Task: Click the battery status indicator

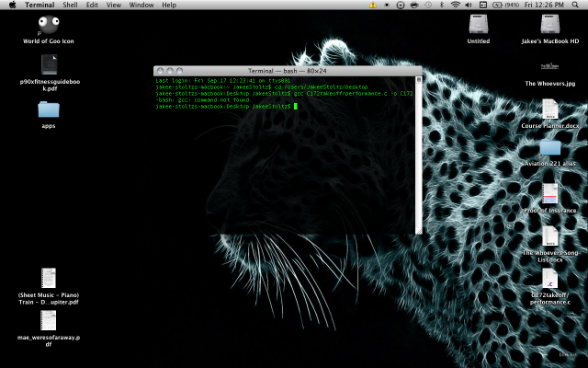Action: [x=499, y=6]
